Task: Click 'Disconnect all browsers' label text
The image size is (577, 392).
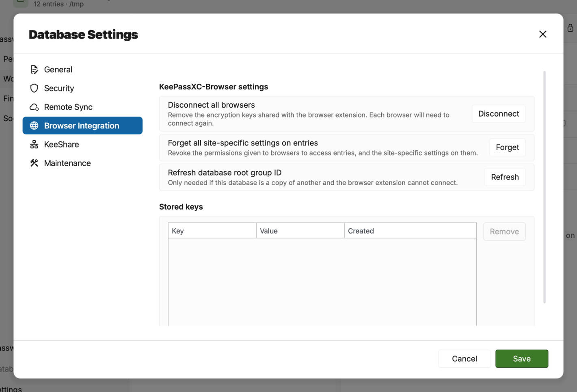Action: pos(212,105)
